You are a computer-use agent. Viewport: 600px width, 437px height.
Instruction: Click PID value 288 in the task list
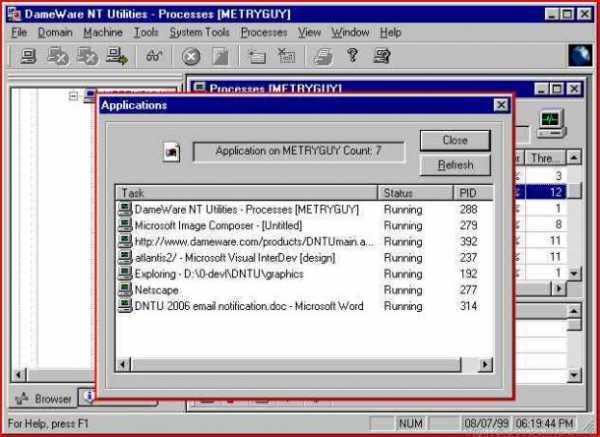pyautogui.click(x=468, y=209)
